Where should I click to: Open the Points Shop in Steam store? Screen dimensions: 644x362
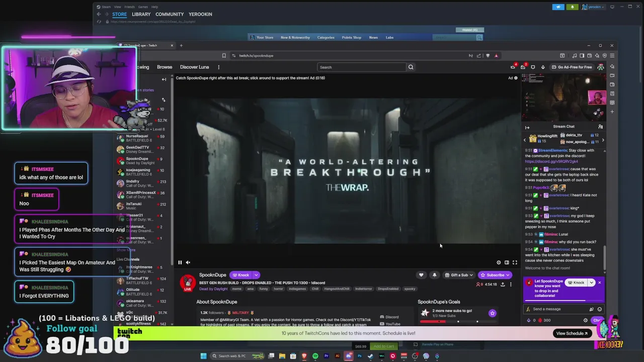click(351, 37)
